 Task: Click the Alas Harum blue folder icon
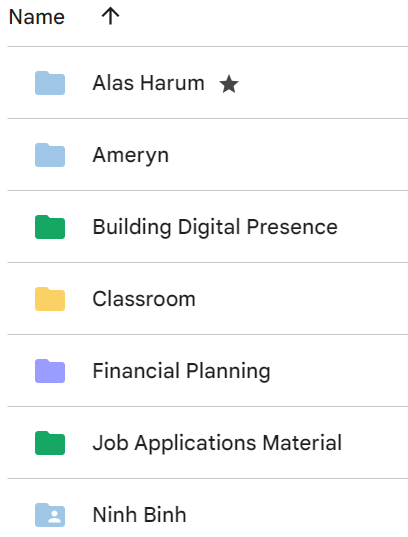(50, 83)
